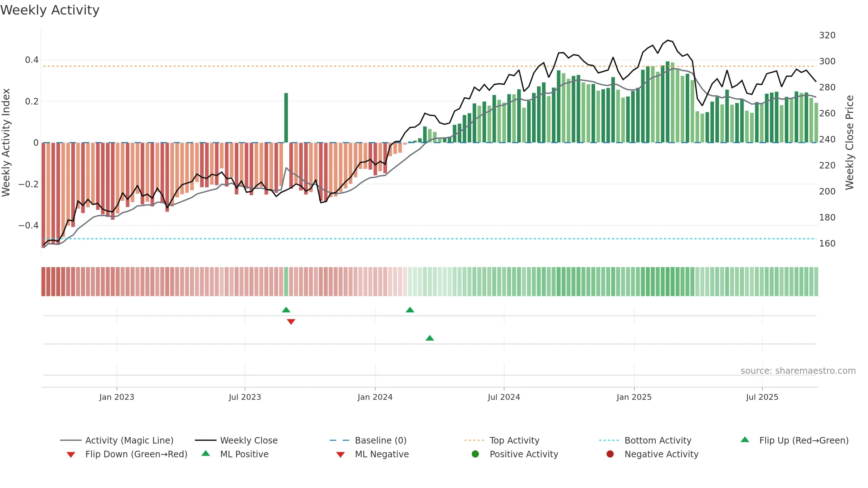868x488 pixels.
Task: Click the single green cell in the red heat strip
Action: tap(286, 282)
